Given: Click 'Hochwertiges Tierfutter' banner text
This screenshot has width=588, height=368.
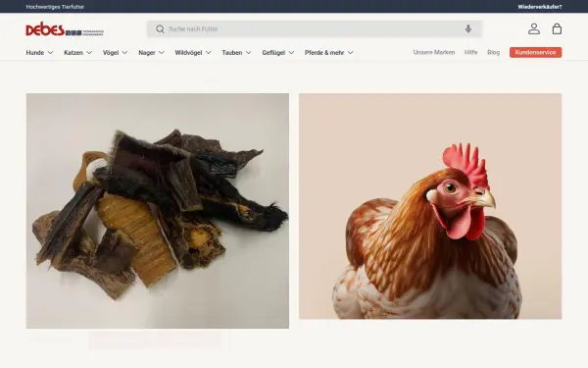Looking at the screenshot, I should 55,7.
